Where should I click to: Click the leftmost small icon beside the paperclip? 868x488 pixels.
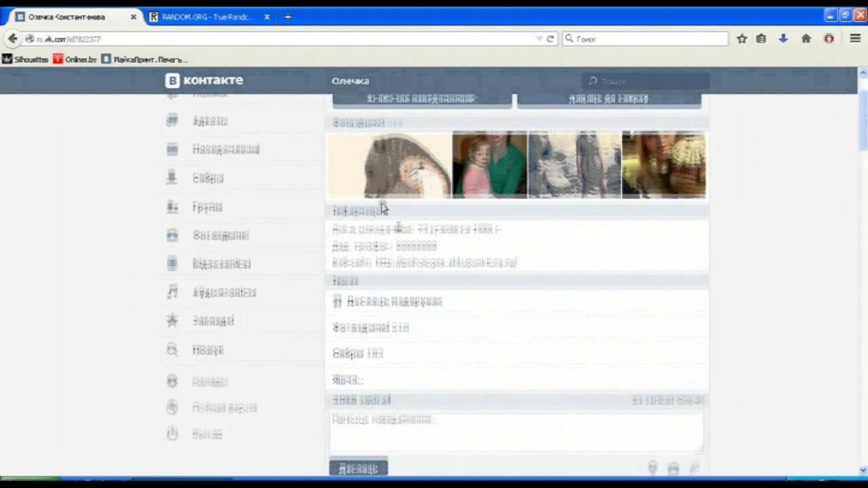click(652, 468)
